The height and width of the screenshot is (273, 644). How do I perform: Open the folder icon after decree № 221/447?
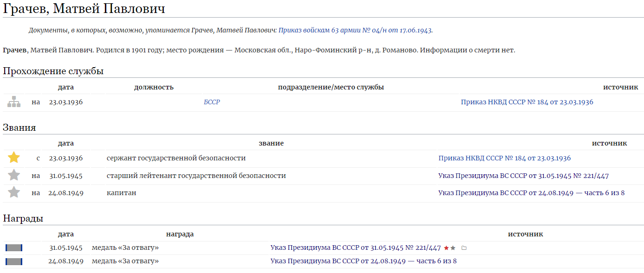pos(464,248)
